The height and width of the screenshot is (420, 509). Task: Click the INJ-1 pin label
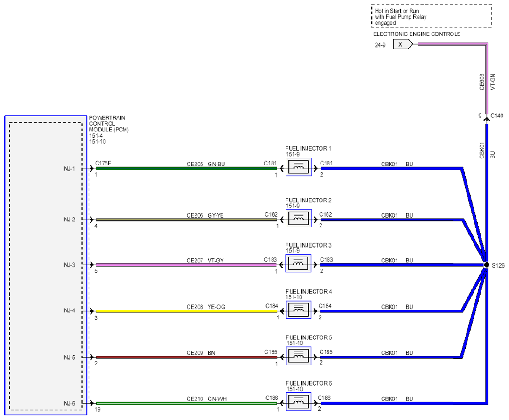[x=69, y=169]
